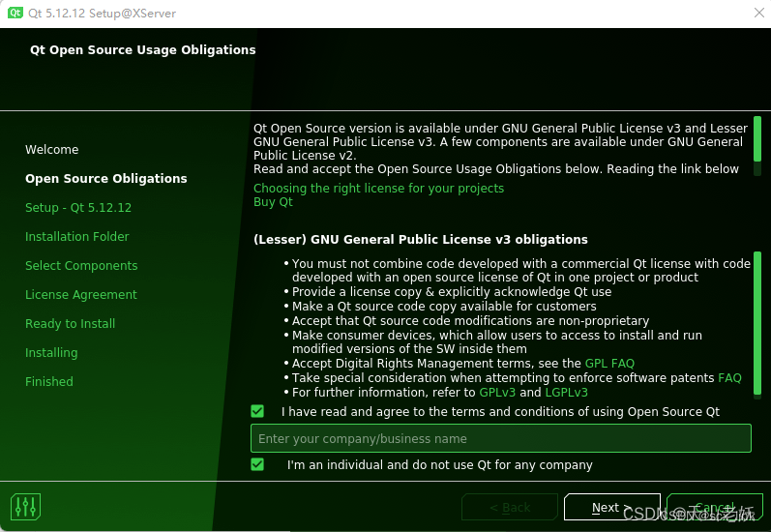Select the Open Source Obligations step

click(x=106, y=179)
